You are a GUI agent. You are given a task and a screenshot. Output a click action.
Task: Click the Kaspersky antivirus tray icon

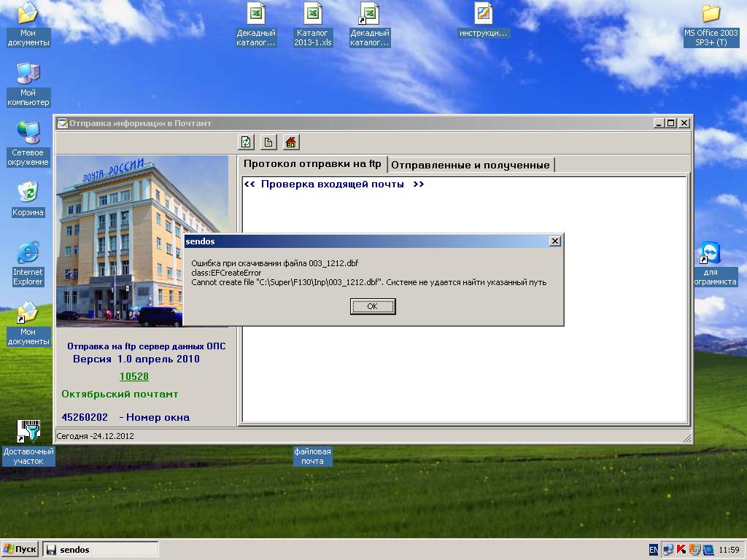(x=681, y=550)
